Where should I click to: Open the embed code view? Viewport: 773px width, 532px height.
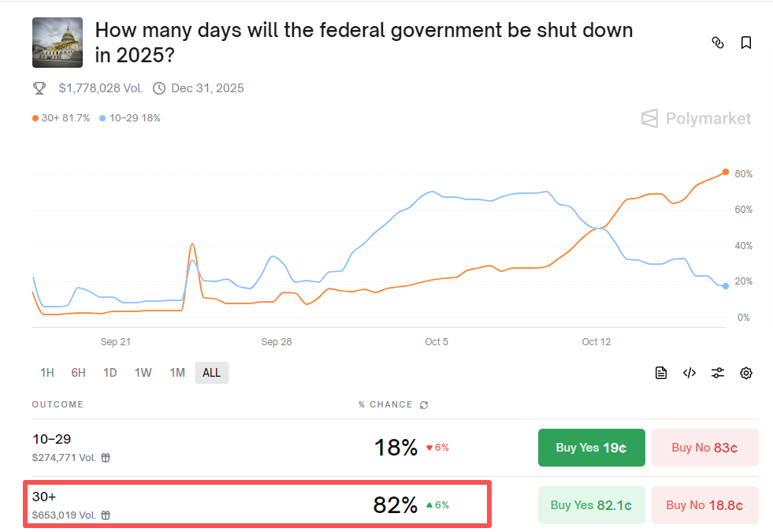coord(689,372)
